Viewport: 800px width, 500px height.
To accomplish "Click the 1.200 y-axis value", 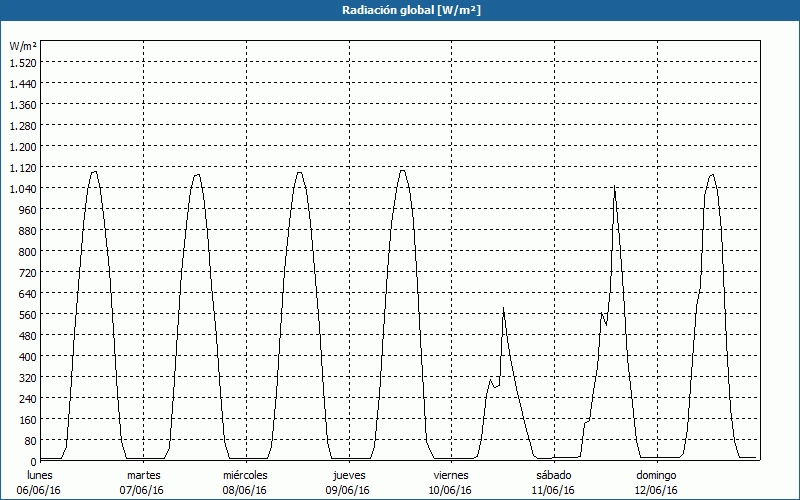I will tap(23, 147).
